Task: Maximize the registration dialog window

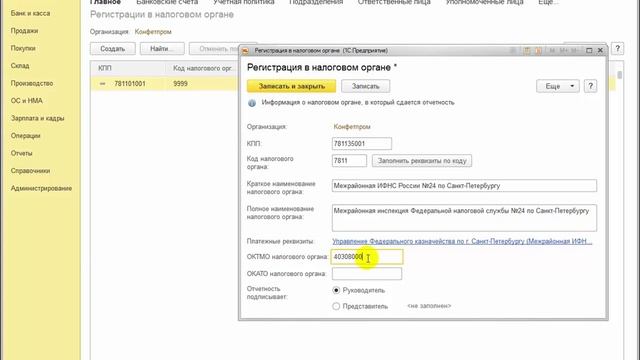Action: (x=589, y=51)
